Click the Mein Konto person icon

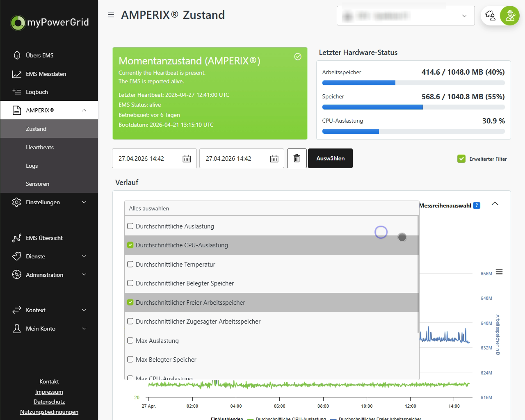tap(17, 329)
